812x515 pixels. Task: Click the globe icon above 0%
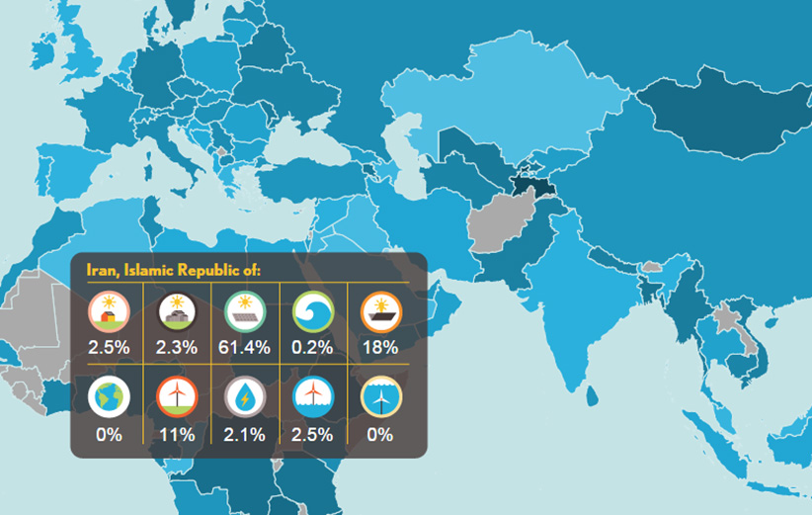coord(109,396)
